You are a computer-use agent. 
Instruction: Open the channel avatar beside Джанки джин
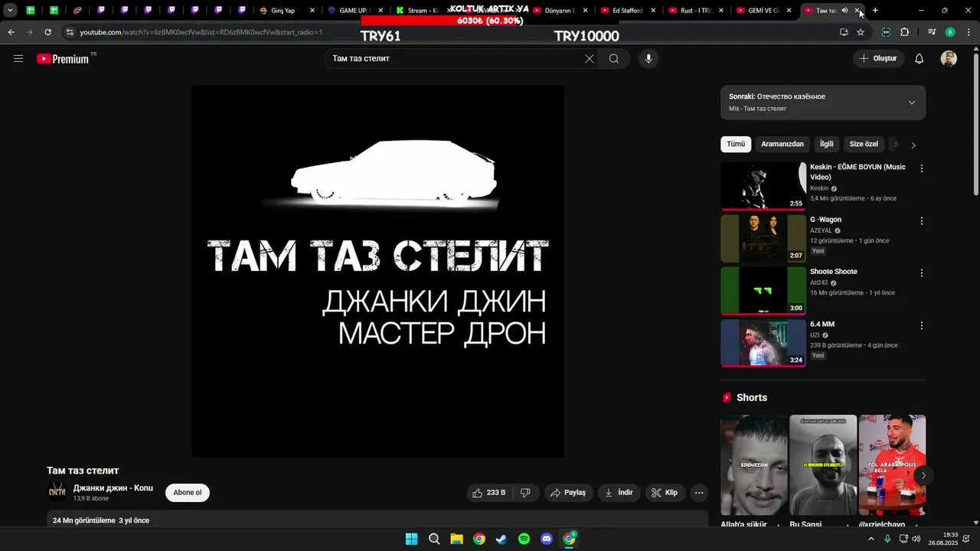point(57,492)
